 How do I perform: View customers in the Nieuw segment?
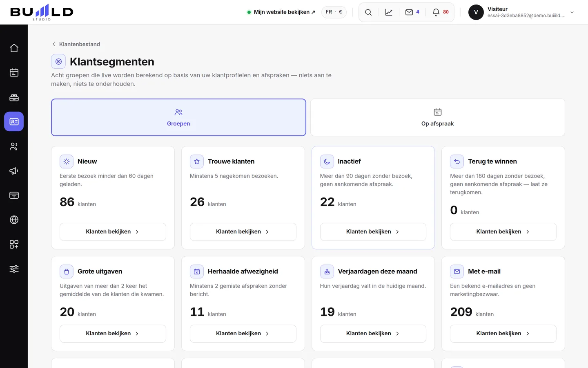(x=113, y=232)
